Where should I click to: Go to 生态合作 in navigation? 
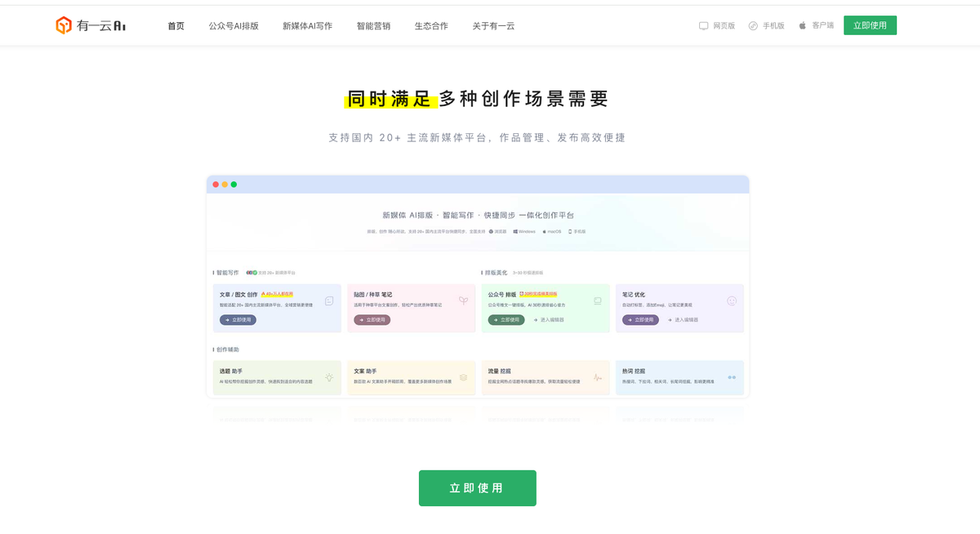[x=431, y=25]
